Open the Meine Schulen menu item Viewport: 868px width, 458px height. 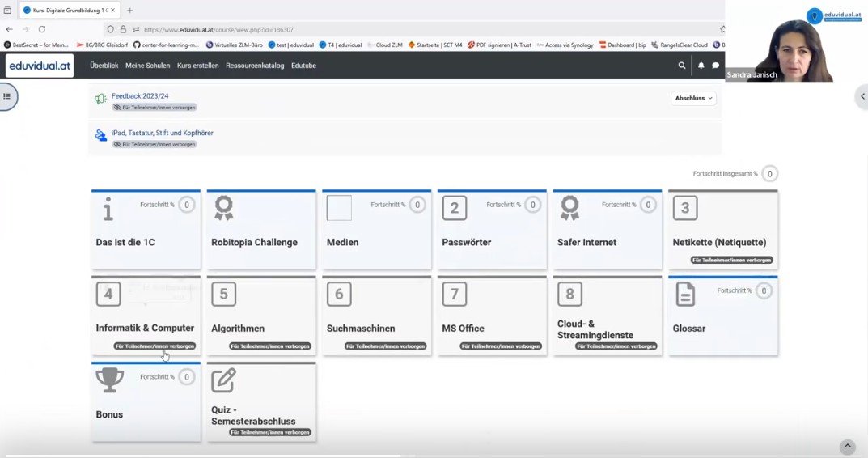tap(147, 66)
